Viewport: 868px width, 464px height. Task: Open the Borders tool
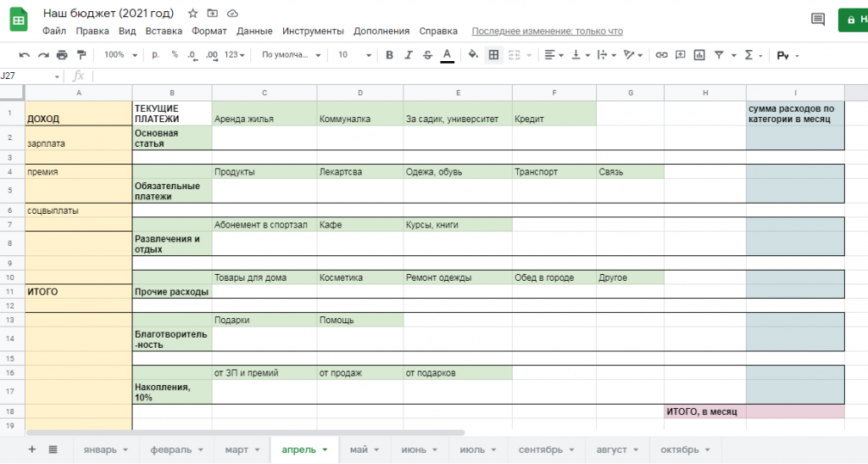(493, 55)
